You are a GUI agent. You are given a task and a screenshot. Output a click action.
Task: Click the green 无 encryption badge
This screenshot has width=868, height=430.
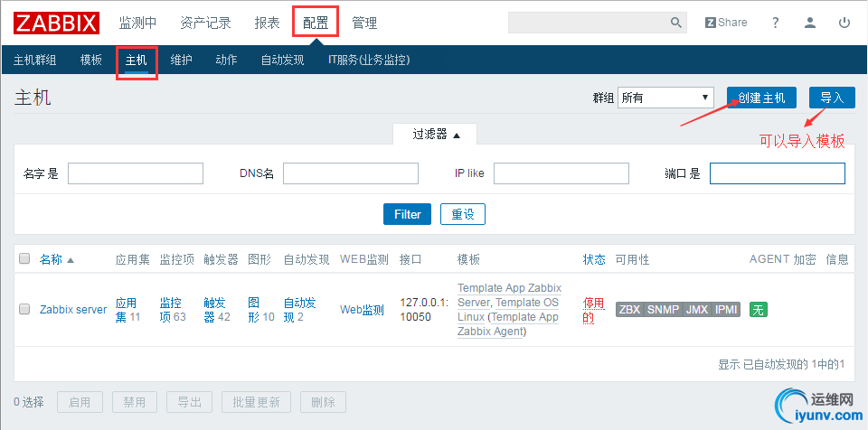tap(759, 310)
